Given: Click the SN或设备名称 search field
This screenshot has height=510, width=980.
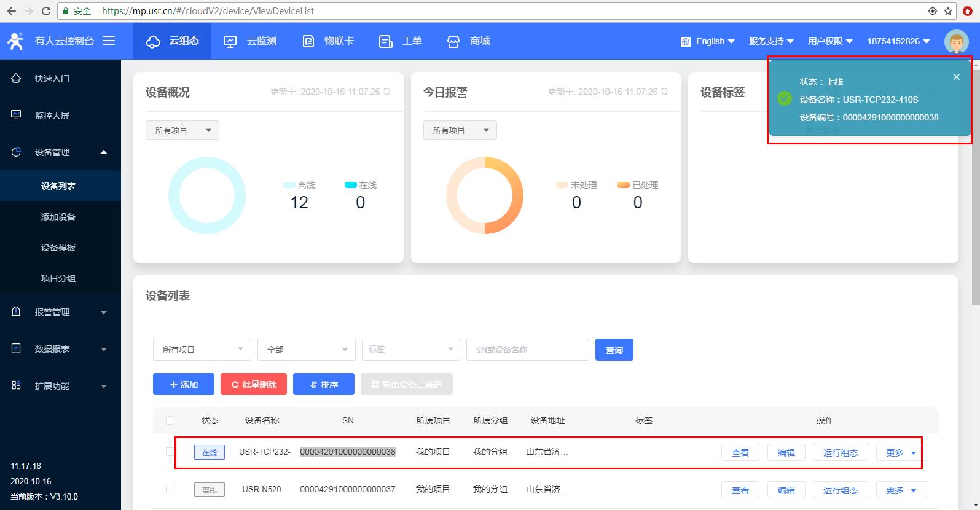Looking at the screenshot, I should click(x=527, y=350).
